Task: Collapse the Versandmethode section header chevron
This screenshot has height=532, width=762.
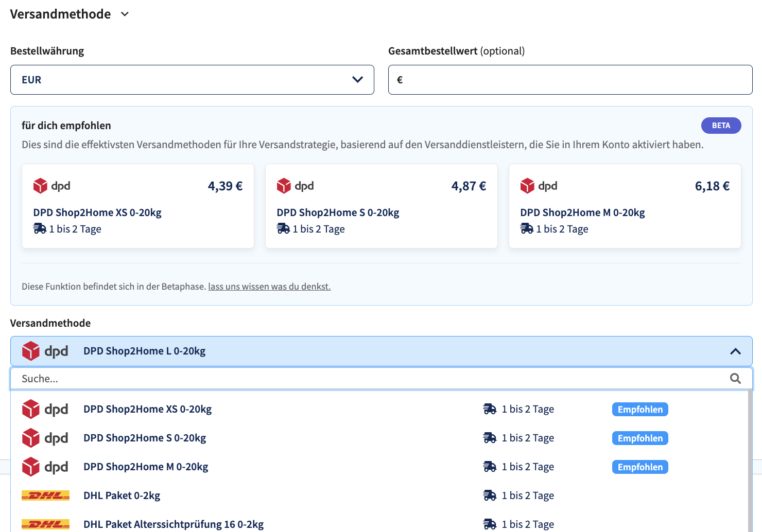Action: click(125, 14)
